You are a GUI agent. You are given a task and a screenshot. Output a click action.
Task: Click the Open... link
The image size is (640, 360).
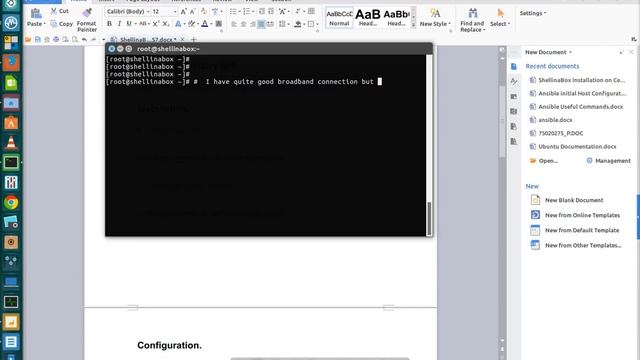tap(544, 161)
